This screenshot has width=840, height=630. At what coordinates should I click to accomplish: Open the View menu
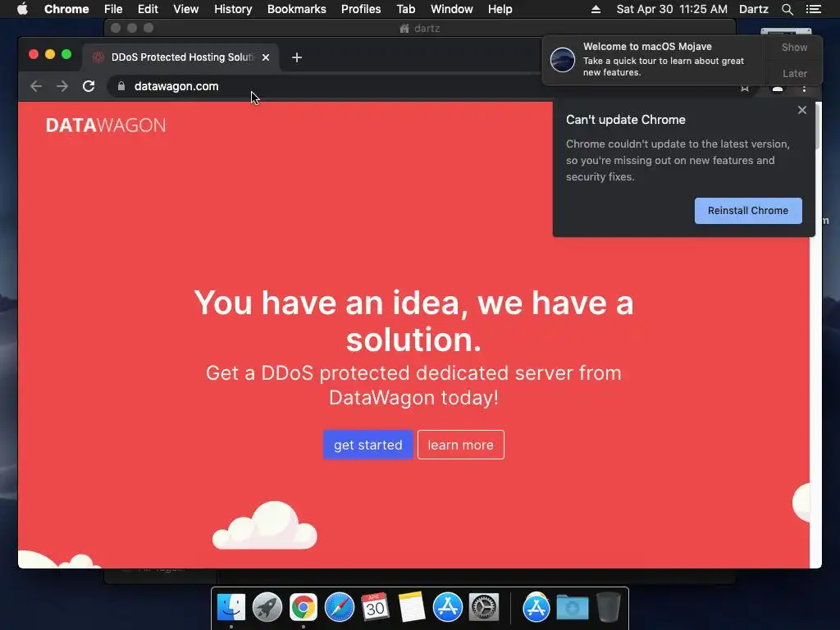186,9
